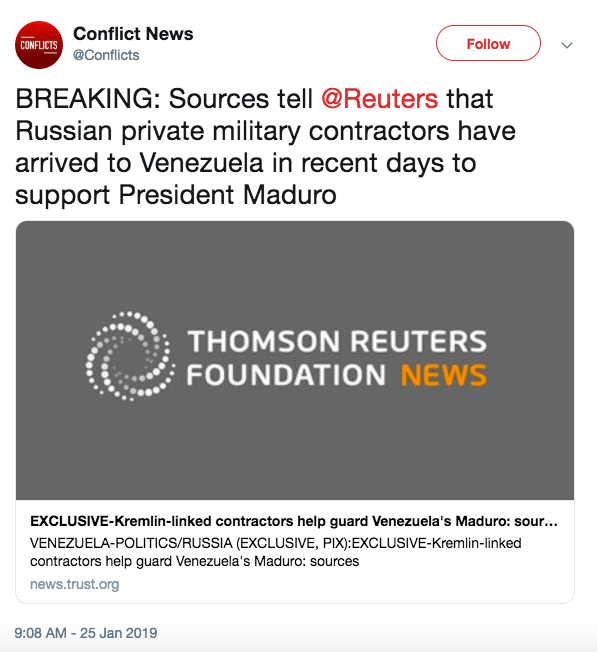Click the BREAKING tweet text body
Screen dimensions: 597x652
[265, 146]
